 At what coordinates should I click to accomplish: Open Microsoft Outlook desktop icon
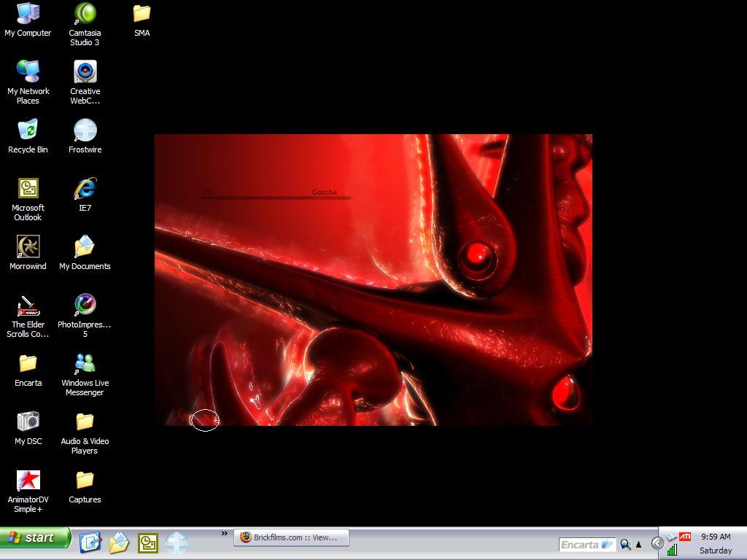coord(28,189)
